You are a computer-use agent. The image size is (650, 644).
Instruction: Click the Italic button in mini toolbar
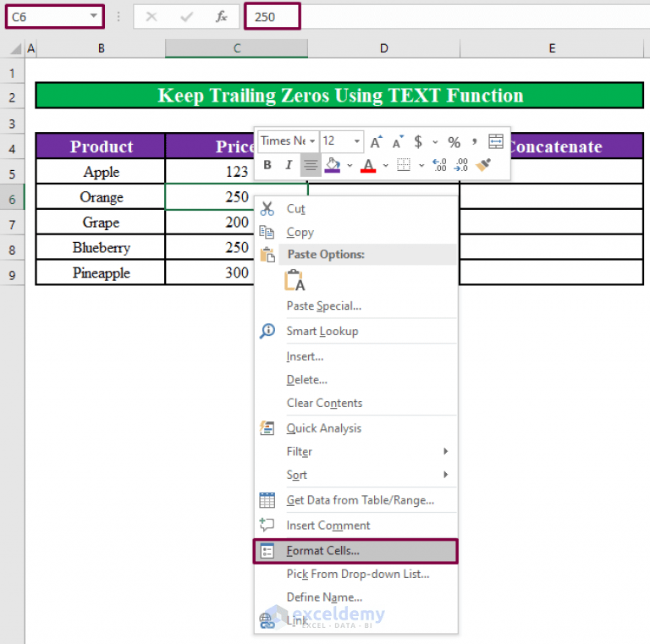[289, 165]
